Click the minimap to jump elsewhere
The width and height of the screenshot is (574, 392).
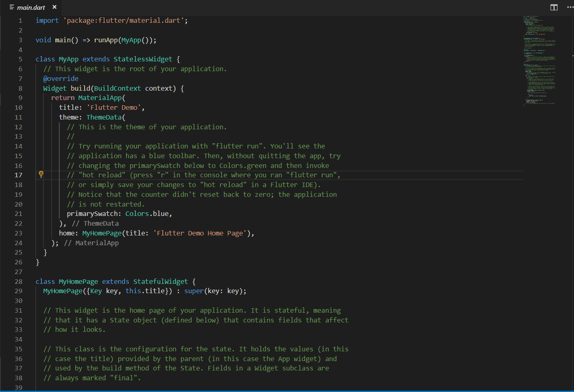[539, 61]
